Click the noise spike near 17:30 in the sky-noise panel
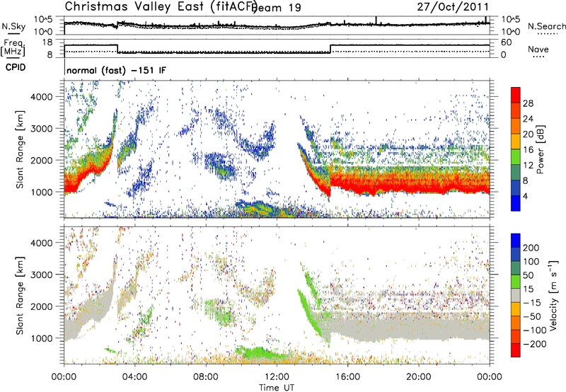Image resolution: width=566 pixels, height=392 pixels. click(376, 21)
